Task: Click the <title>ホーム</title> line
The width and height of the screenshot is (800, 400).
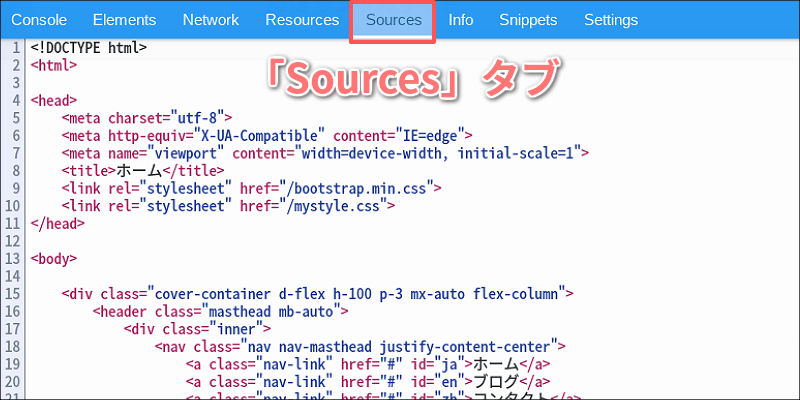Action: click(x=143, y=171)
